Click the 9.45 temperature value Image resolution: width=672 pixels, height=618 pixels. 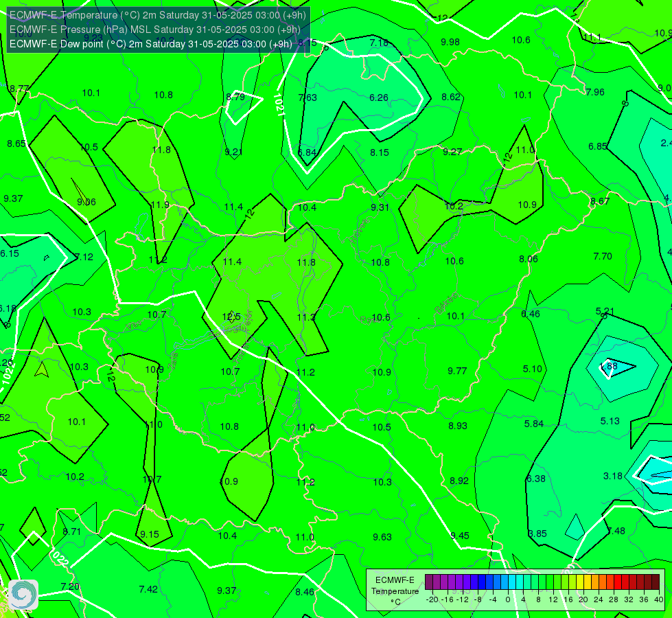(460, 536)
